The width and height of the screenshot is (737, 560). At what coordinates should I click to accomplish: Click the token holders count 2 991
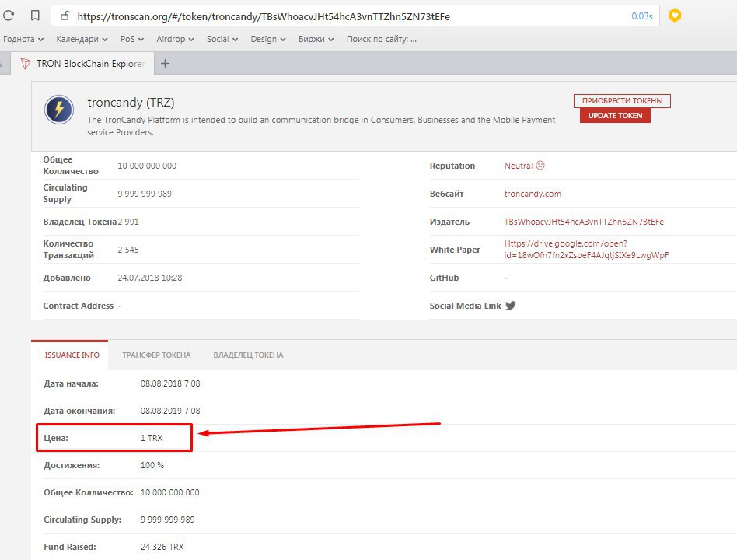[128, 222]
